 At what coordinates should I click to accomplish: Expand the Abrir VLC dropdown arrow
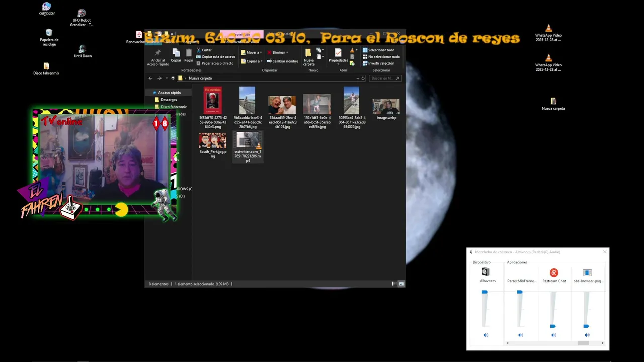pos(357,50)
